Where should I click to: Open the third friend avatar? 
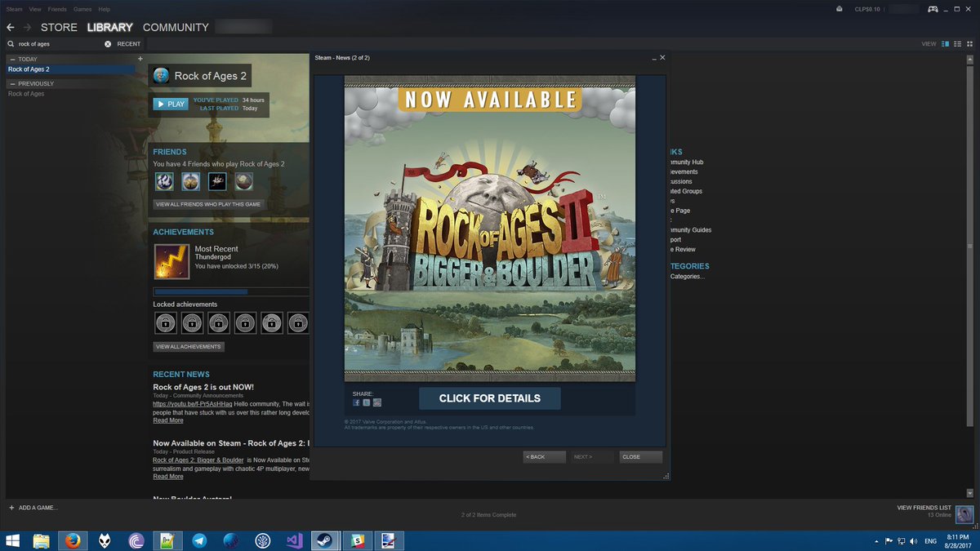[x=217, y=181]
